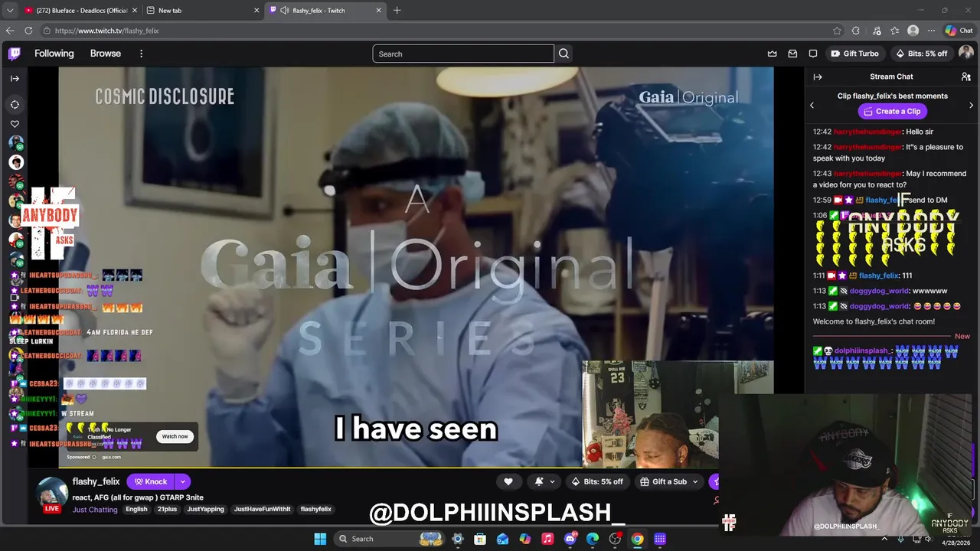Screen dimensions: 980x551
Task: Click the Twitch search input field
Action: click(x=463, y=54)
